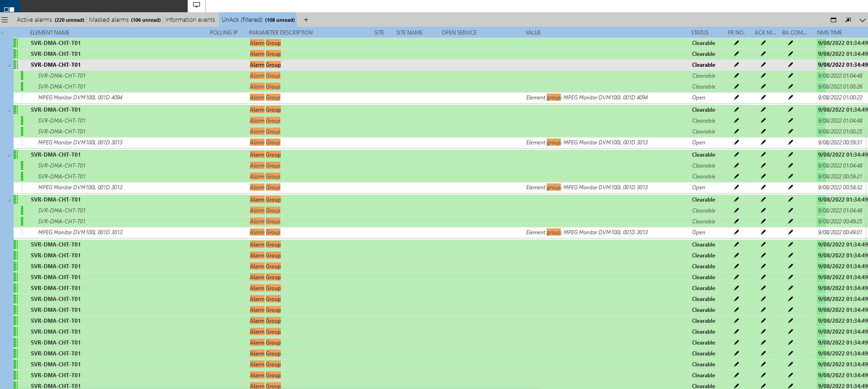Click PARAMETER DESCRIPTION column header

coord(280,32)
